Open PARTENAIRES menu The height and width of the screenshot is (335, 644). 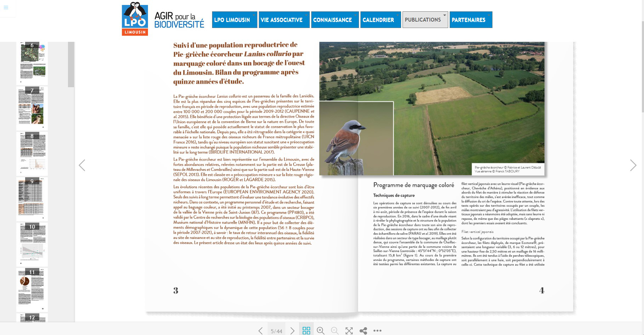coord(471,20)
